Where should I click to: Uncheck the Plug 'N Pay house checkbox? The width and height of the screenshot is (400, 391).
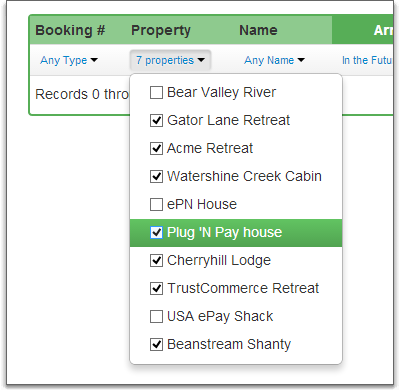click(x=156, y=232)
